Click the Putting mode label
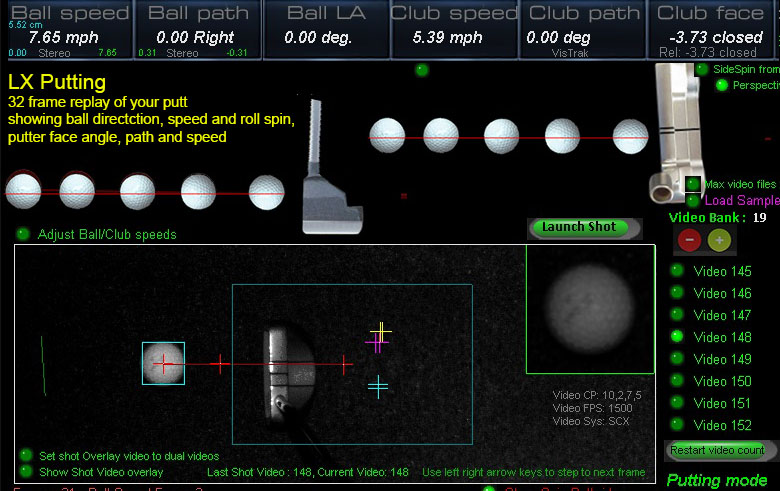780x491 pixels. [x=717, y=480]
